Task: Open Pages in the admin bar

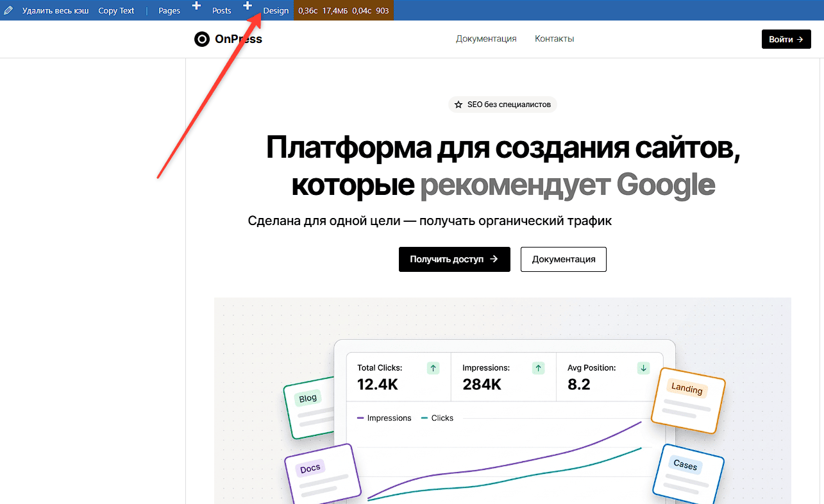Action: pos(169,11)
